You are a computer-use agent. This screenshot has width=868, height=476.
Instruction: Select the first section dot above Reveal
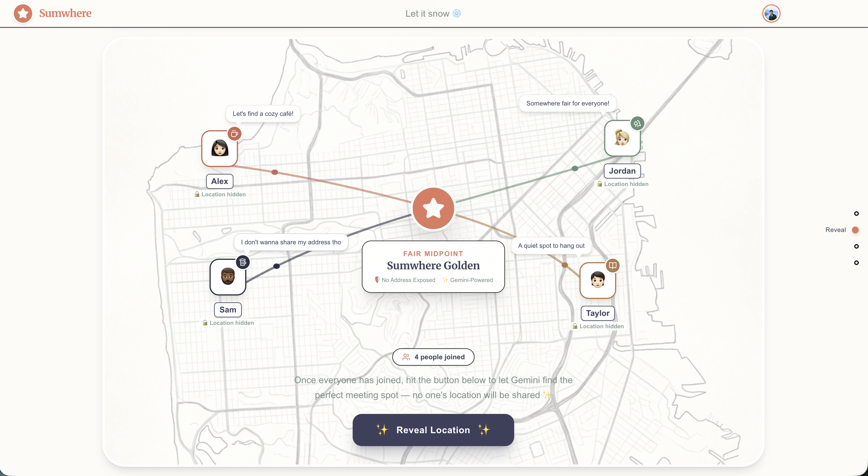tap(856, 214)
